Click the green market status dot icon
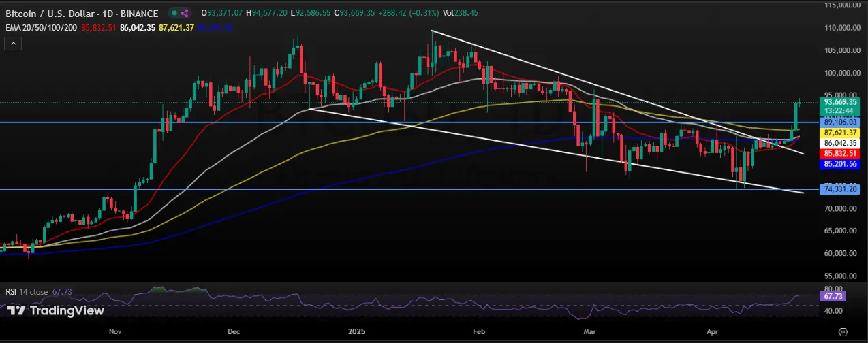The height and width of the screenshot is (343, 868). coord(174,14)
